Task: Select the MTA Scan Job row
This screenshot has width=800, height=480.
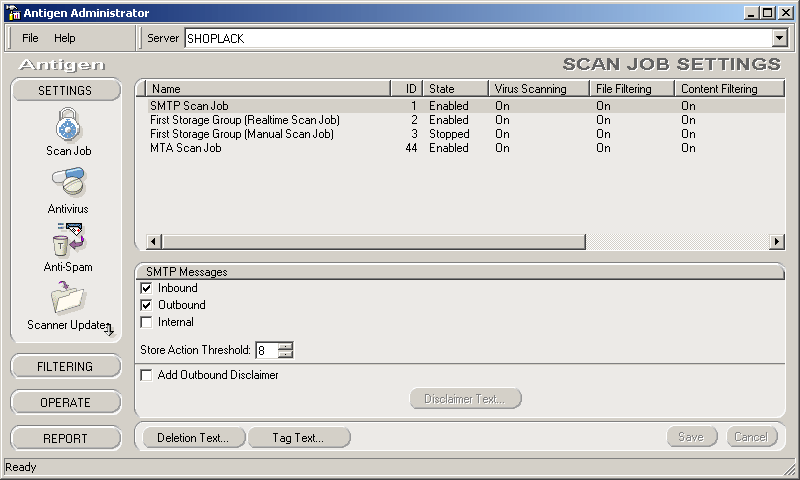Action: click(x=186, y=148)
